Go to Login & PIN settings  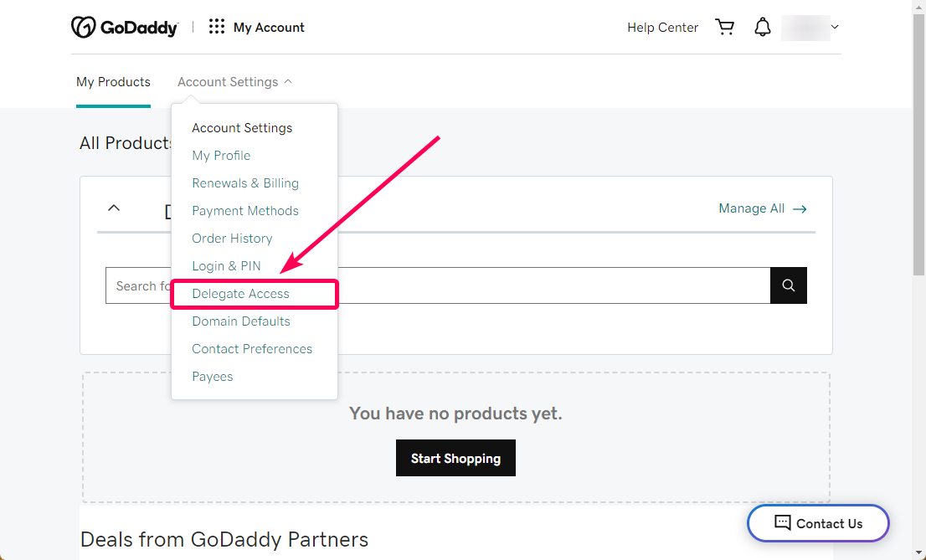click(226, 266)
